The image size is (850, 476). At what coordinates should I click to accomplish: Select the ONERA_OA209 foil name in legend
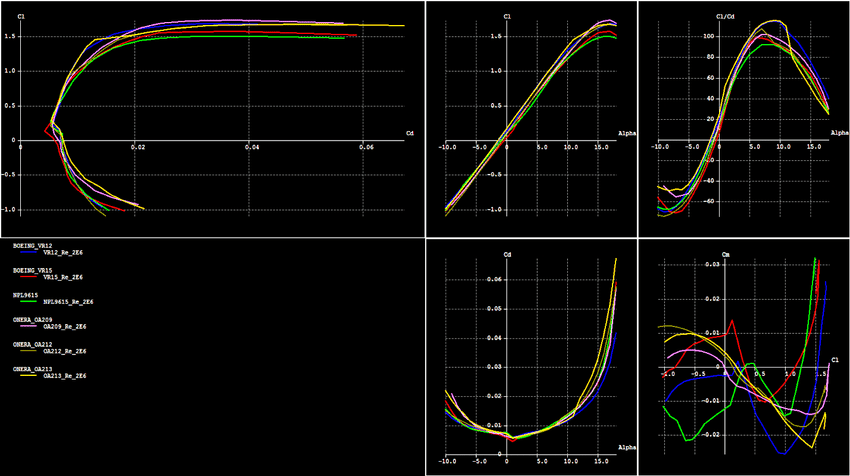point(32,319)
